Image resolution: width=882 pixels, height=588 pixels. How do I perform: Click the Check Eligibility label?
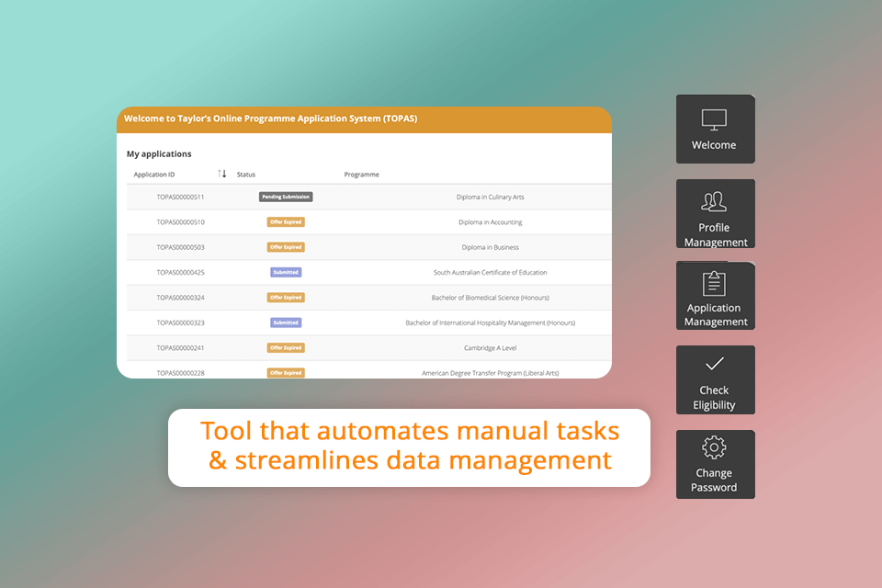pyautogui.click(x=714, y=398)
